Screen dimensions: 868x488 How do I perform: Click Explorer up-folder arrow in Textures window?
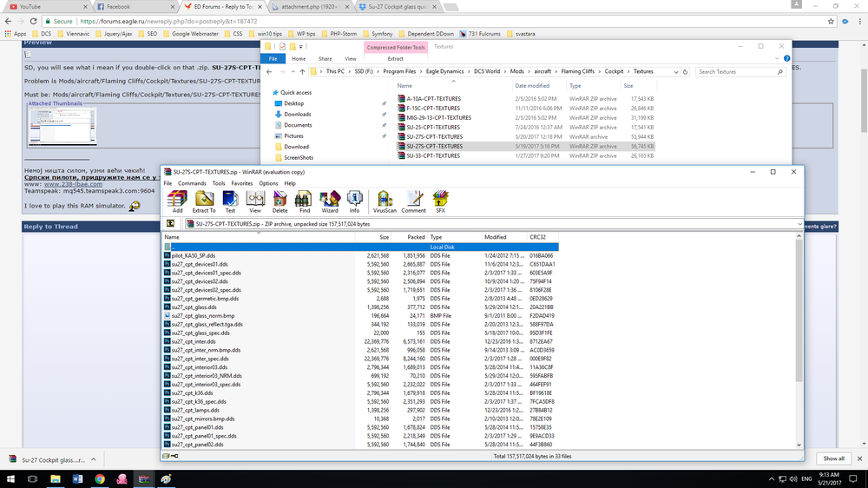[302, 72]
